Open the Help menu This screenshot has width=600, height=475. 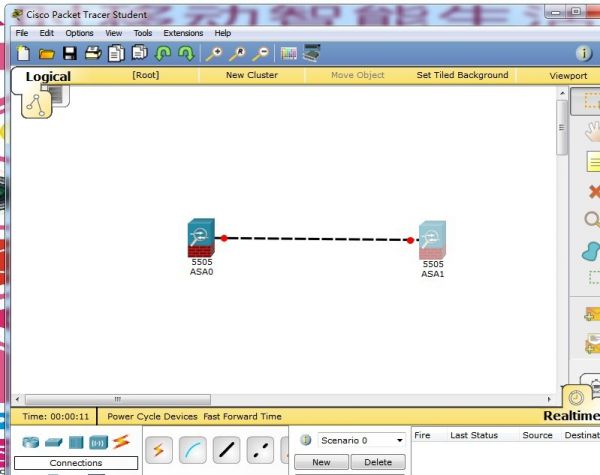(x=223, y=33)
